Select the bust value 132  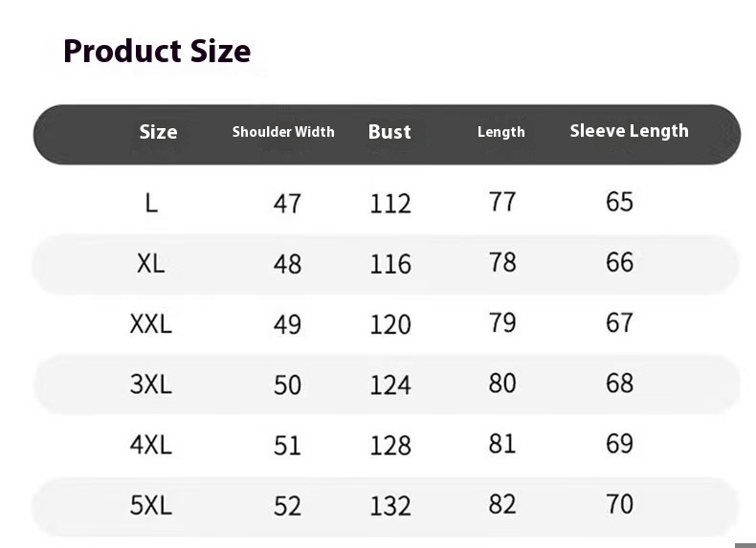[x=390, y=506]
